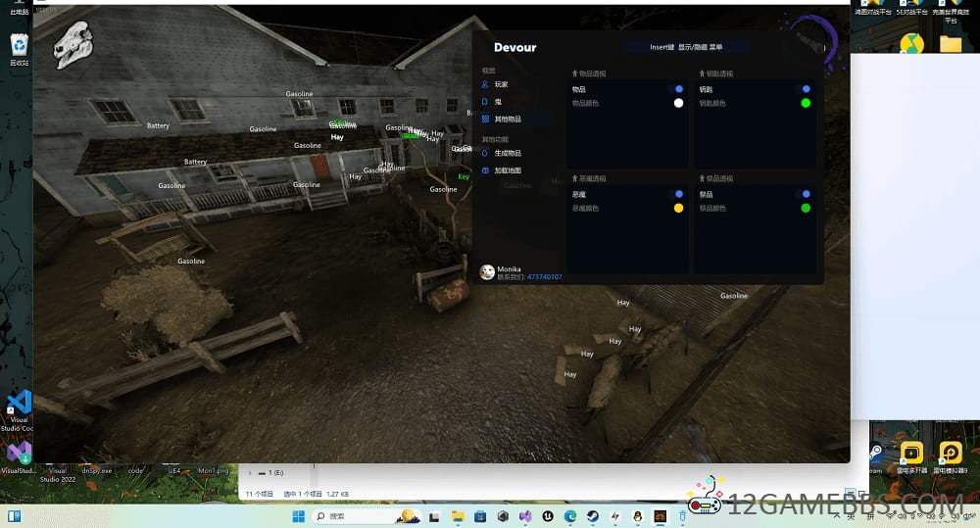
Task: Open the Recycle Bin desktop icon
Action: (19, 48)
